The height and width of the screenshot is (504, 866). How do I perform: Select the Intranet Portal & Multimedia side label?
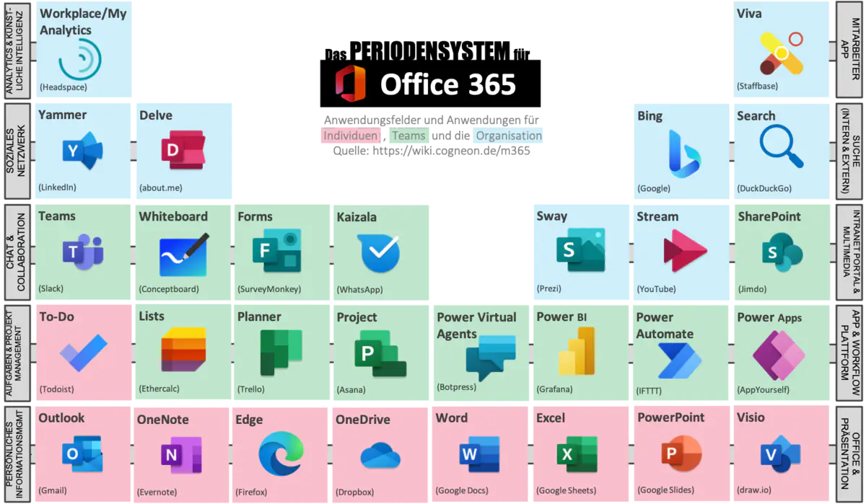pyautogui.click(x=849, y=252)
